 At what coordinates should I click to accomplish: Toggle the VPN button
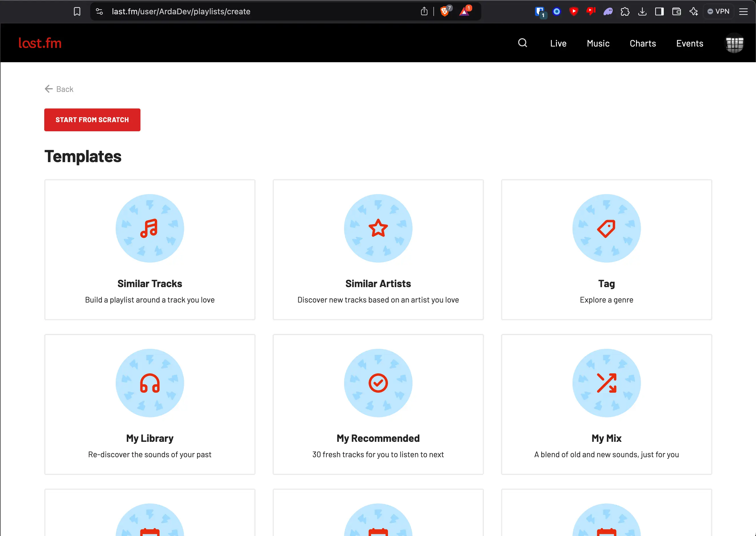[718, 11]
